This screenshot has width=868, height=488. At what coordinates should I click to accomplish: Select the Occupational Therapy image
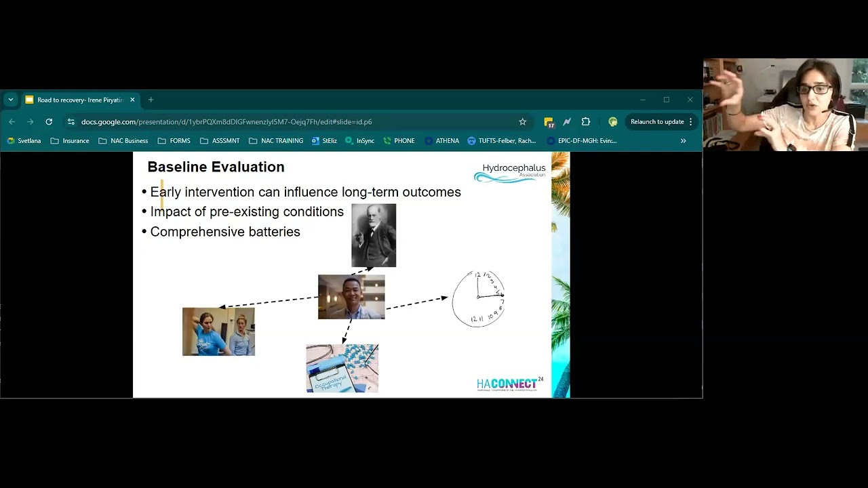(342, 368)
